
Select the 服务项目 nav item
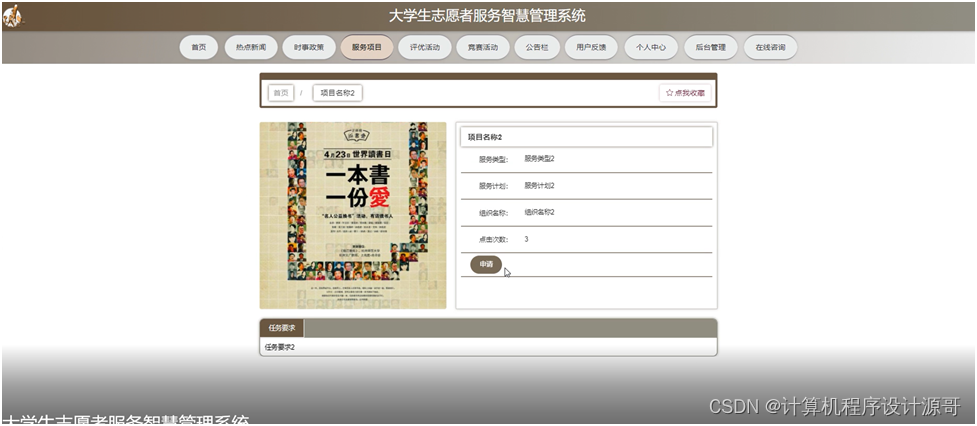click(367, 47)
